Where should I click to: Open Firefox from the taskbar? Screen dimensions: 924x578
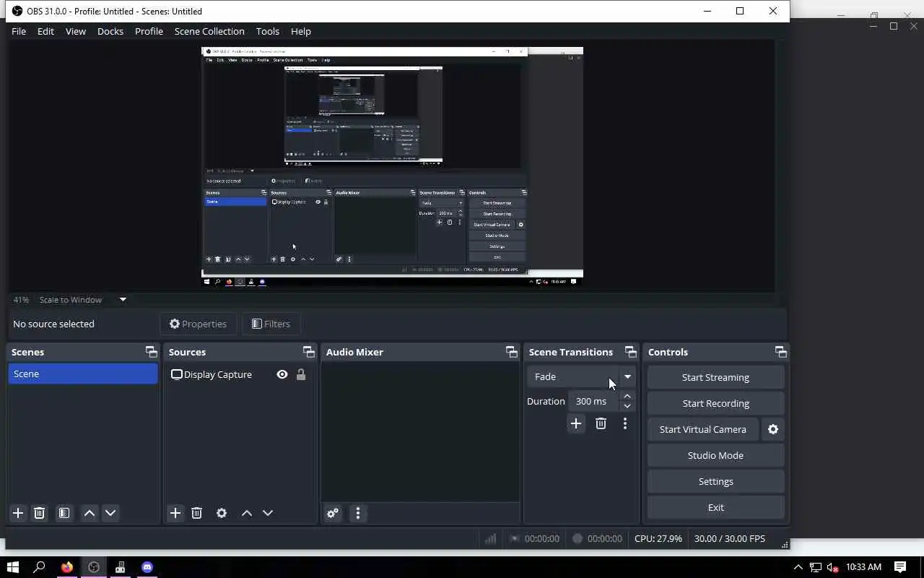66,567
